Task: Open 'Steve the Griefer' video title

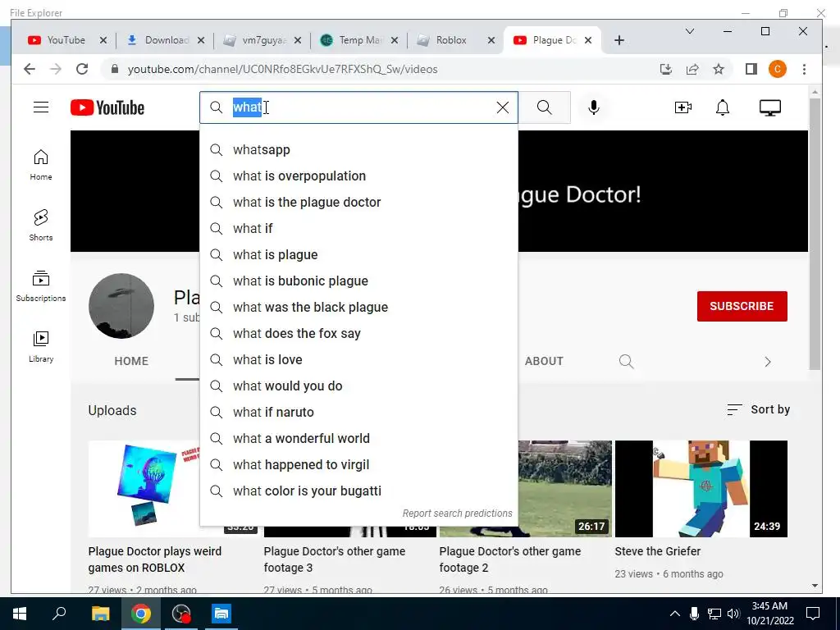Action: (658, 551)
